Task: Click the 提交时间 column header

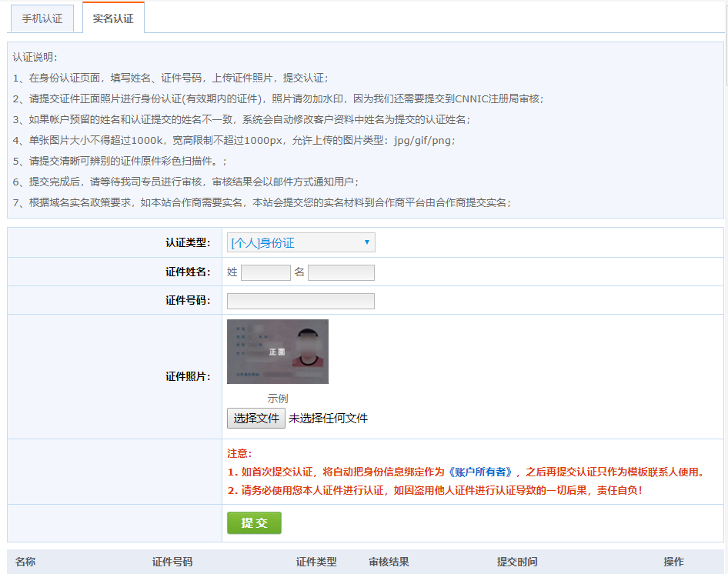Action: pos(516,562)
